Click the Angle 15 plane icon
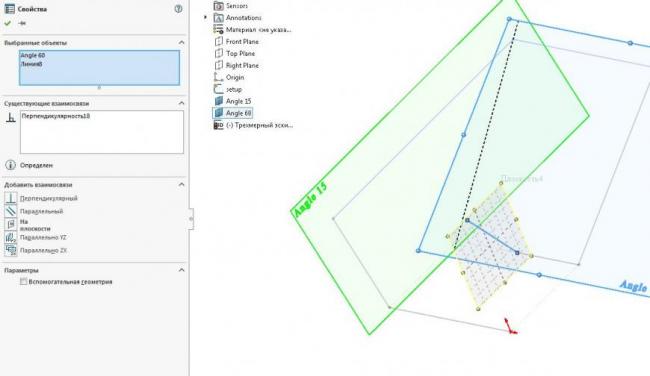 [x=218, y=101]
